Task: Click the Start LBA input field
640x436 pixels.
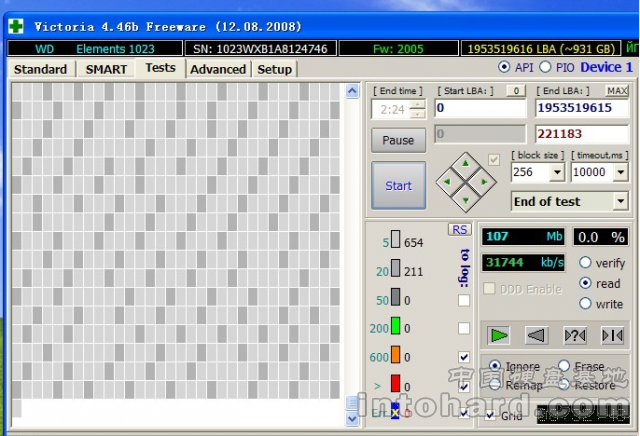Action: tap(480, 108)
